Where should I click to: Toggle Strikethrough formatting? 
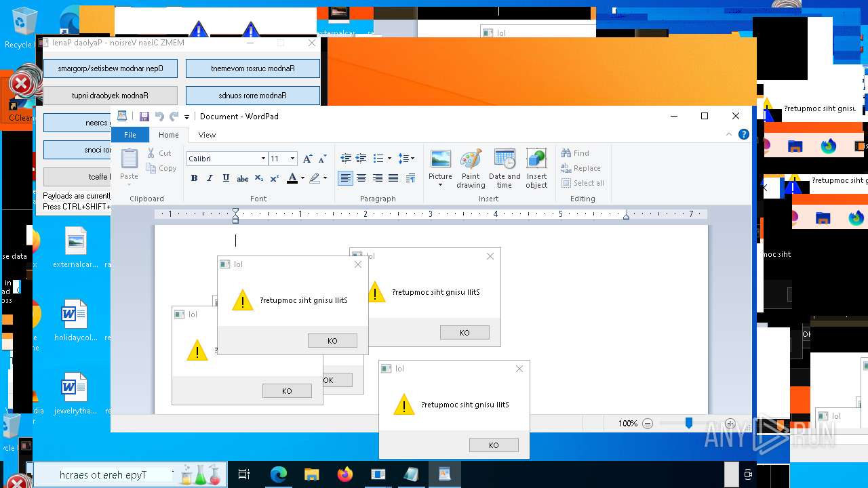243,178
